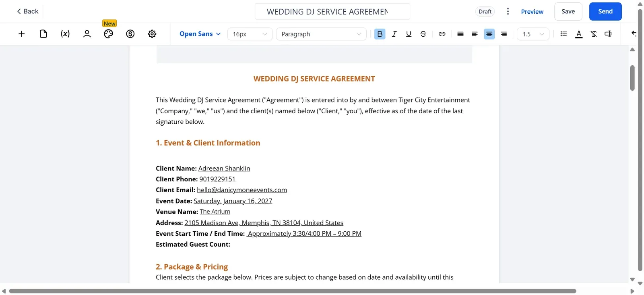Click the undo arrow icon
644x295 pixels.
click(634, 33)
